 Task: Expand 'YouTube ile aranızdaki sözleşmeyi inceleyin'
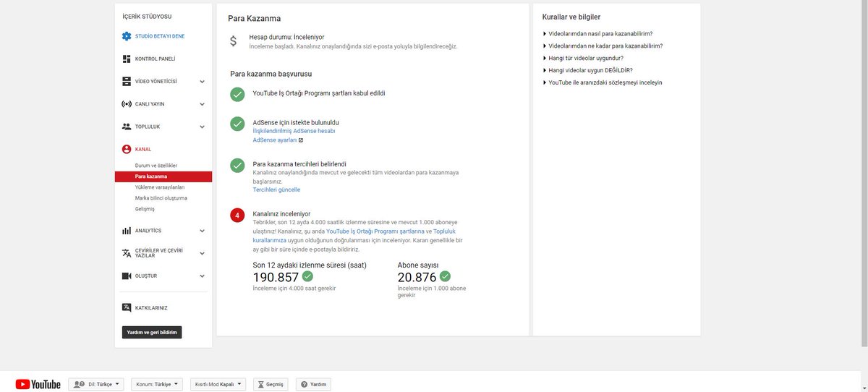(x=603, y=82)
